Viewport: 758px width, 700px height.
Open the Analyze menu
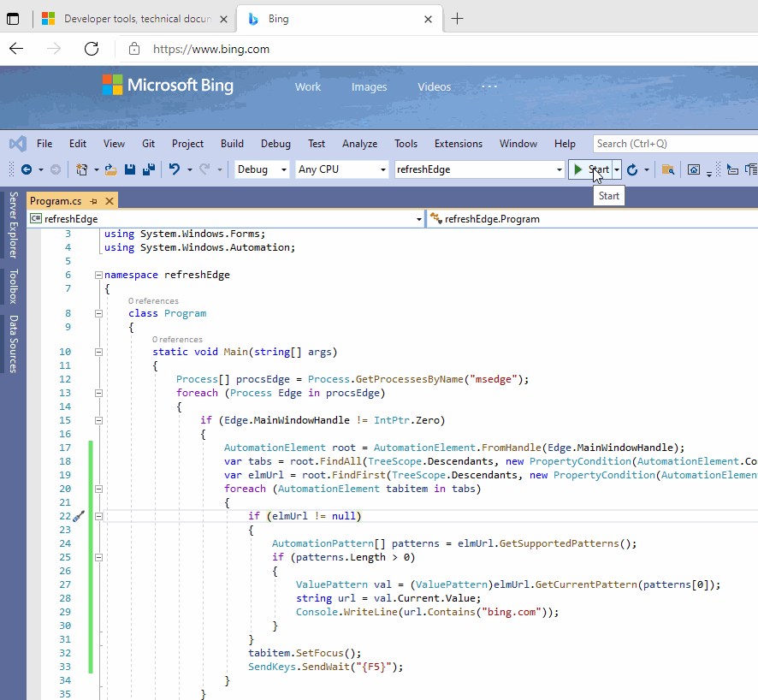(x=359, y=144)
